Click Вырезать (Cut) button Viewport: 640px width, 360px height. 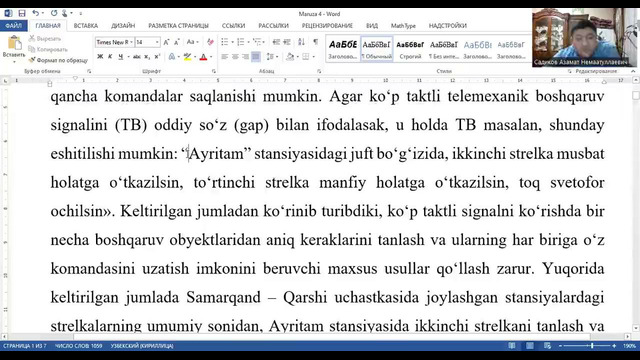[x=45, y=38]
